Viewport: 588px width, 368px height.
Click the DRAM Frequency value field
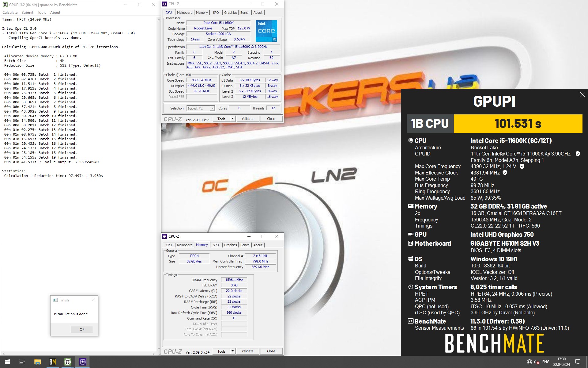pyautogui.click(x=234, y=280)
